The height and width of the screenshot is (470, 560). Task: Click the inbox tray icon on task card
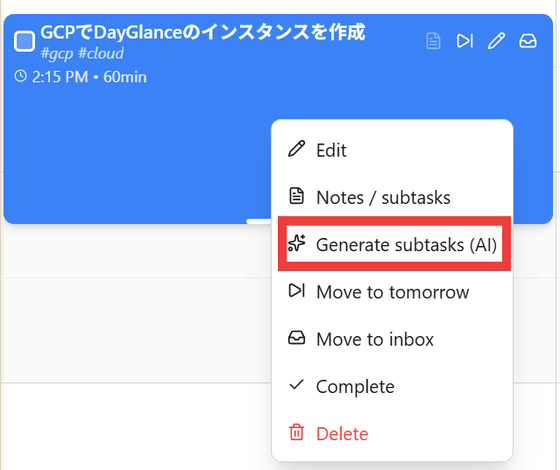pyautogui.click(x=528, y=41)
